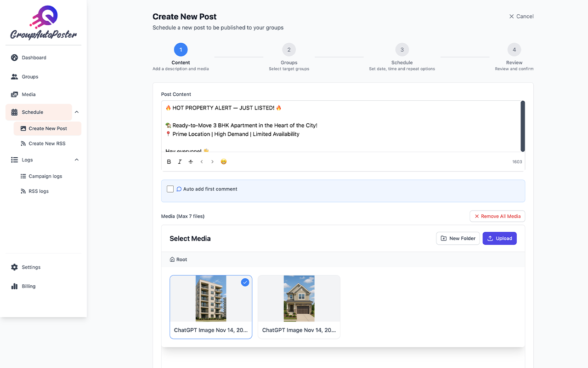Open the emoji picker in editor
The height and width of the screenshot is (368, 588).
(224, 162)
